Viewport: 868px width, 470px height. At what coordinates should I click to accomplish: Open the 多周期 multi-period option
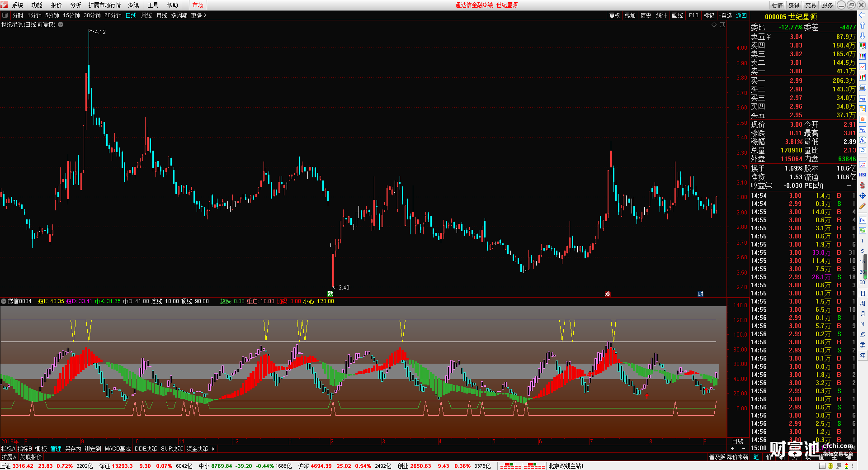coord(179,15)
